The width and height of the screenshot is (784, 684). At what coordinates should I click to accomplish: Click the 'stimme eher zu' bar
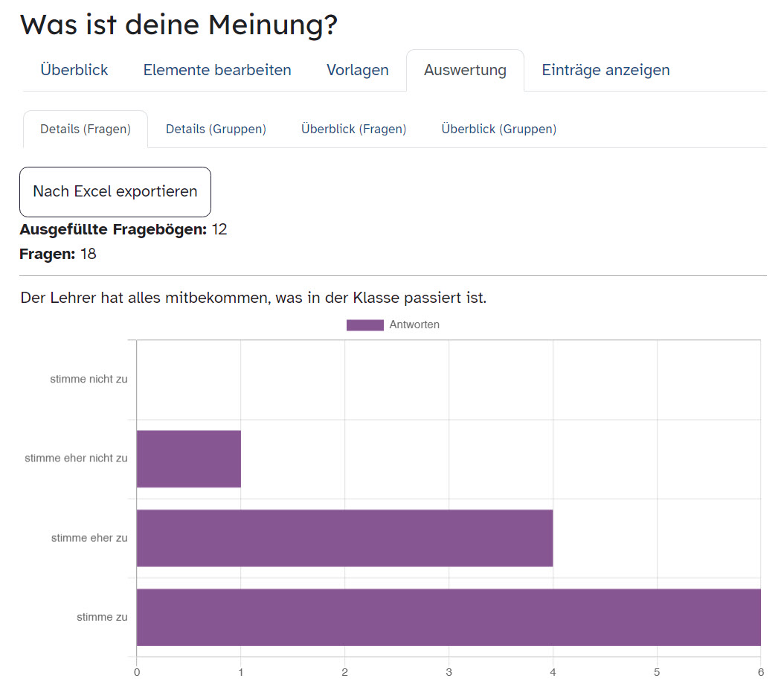click(344, 538)
